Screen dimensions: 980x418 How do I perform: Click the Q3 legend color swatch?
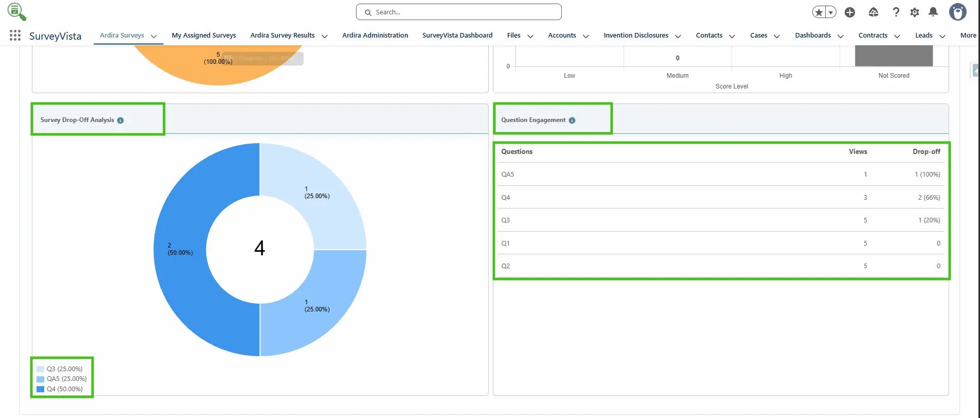pos(41,369)
